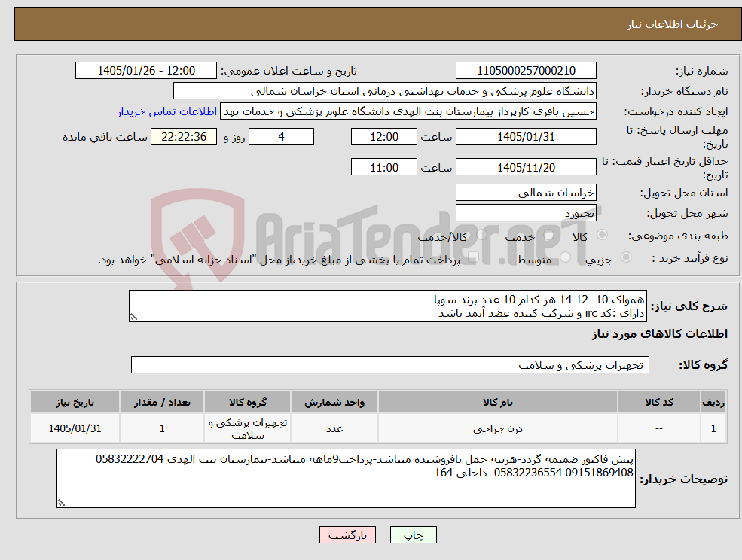Click the price validity date 1405/11/20 field
Image resolution: width=742 pixels, height=560 pixels.
click(526, 167)
